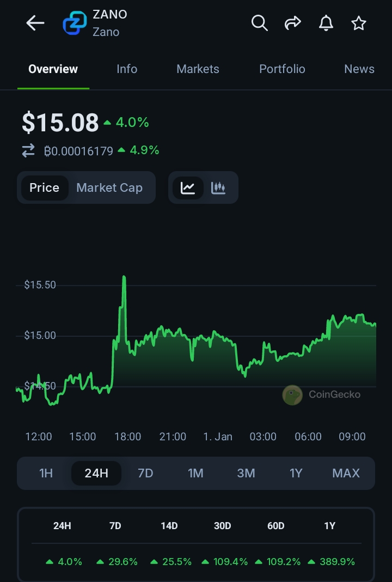This screenshot has width=392, height=582.
Task: Open the Info tab
Action: coord(127,69)
